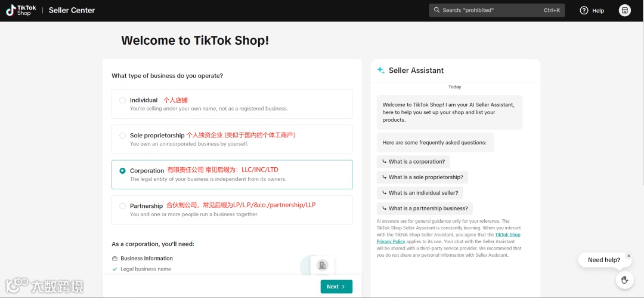
Task: Open the TikTok Shop Privacy Policy link
Action: [x=448, y=238]
